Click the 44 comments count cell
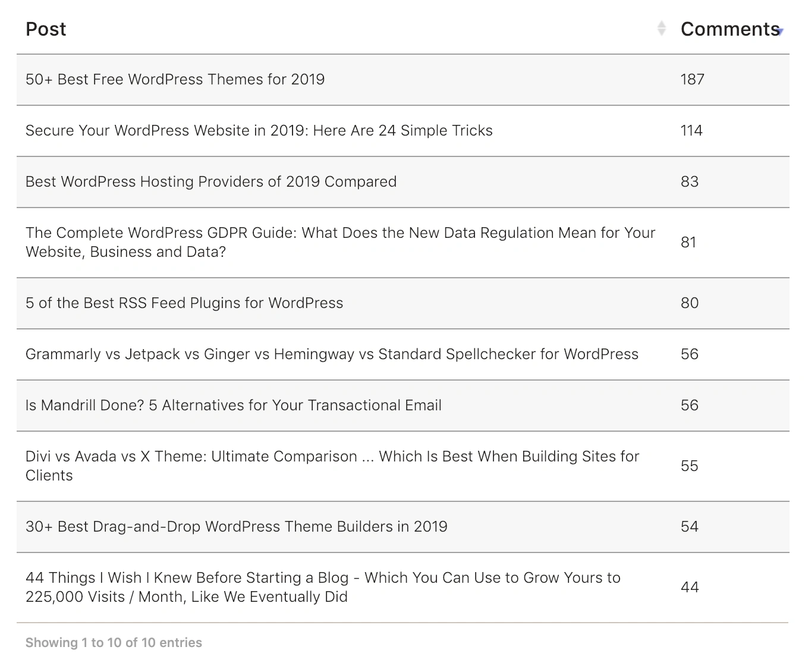The width and height of the screenshot is (805, 672). 689,587
